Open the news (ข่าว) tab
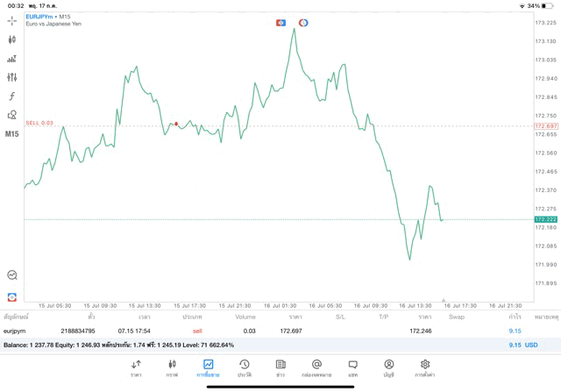561x392 pixels. coord(280,368)
